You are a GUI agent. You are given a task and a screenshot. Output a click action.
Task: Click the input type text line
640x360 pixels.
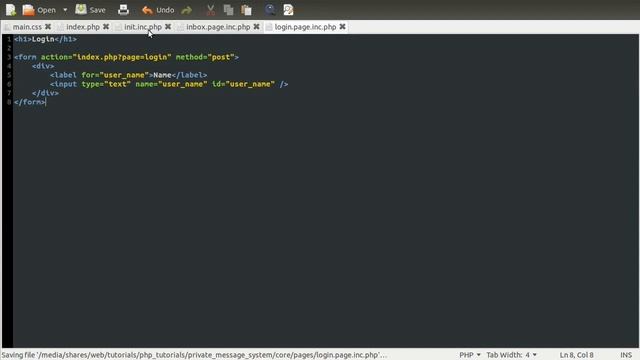tap(169, 84)
